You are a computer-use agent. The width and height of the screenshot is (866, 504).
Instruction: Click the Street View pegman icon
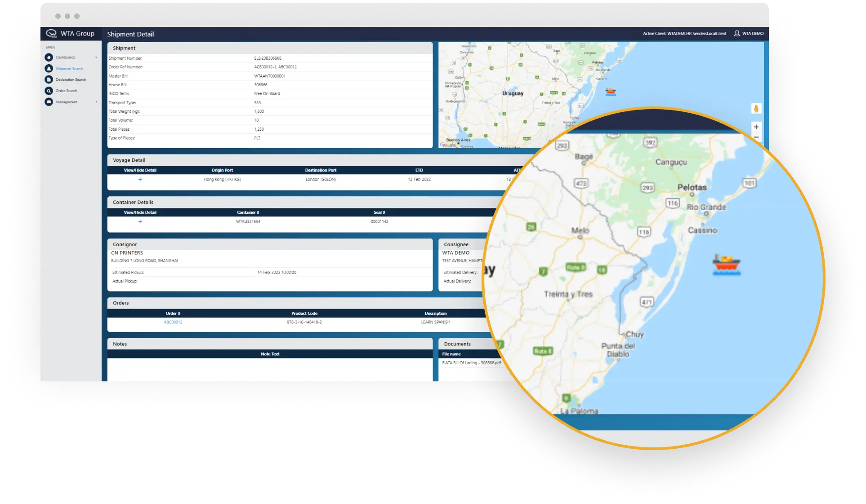click(x=756, y=109)
